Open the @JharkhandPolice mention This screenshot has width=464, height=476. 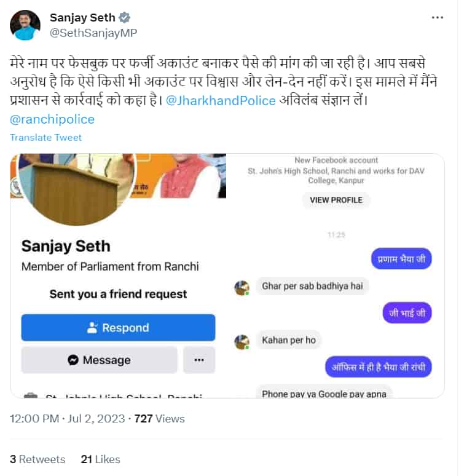click(x=221, y=100)
